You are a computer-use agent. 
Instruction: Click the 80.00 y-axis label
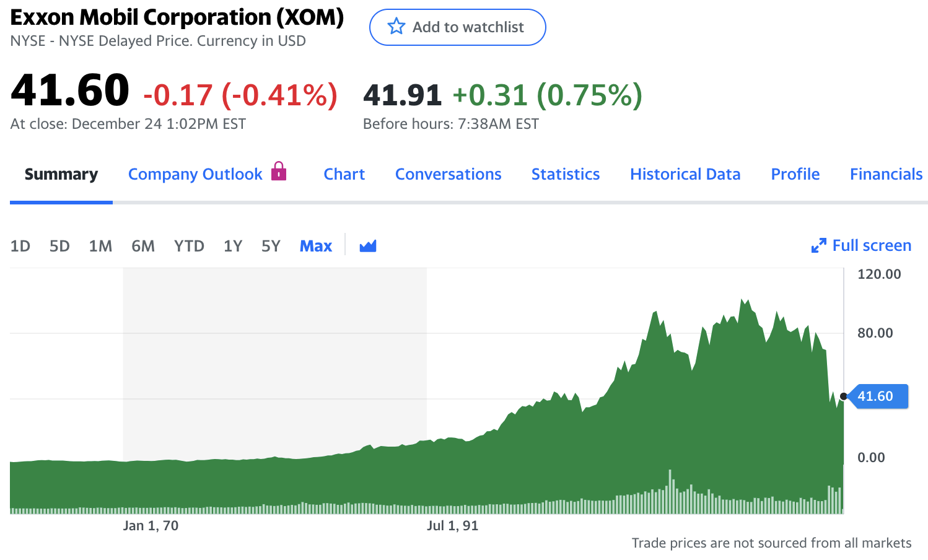point(875,333)
